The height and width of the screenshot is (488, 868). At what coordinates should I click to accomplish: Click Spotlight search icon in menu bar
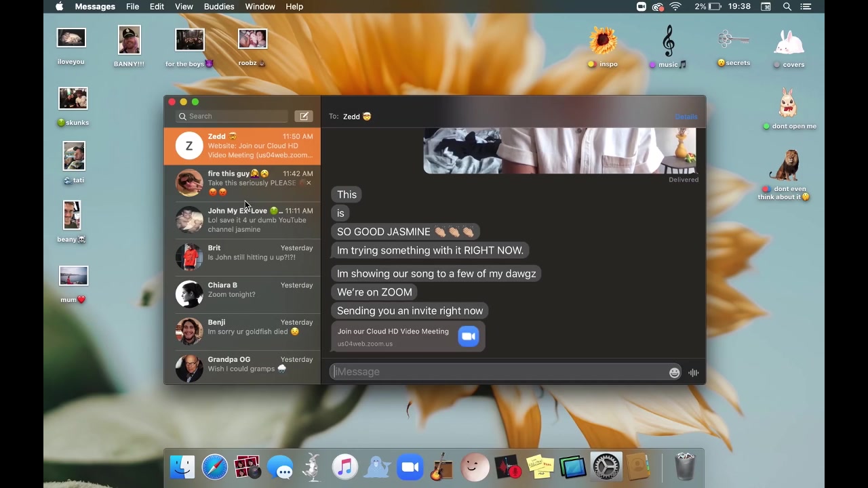click(787, 7)
